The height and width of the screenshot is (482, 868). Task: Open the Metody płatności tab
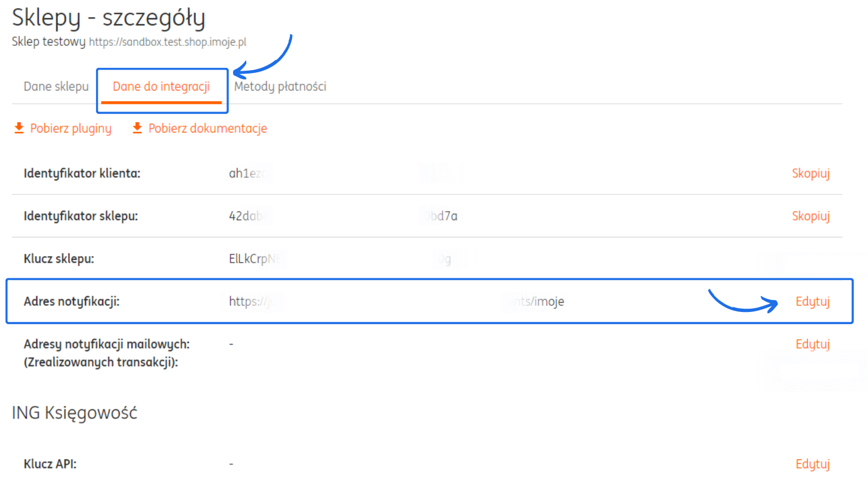pos(280,87)
